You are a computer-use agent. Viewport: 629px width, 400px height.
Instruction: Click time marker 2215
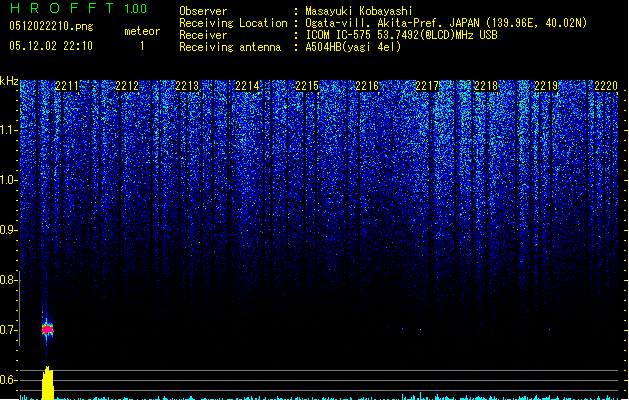pyautogui.click(x=307, y=86)
